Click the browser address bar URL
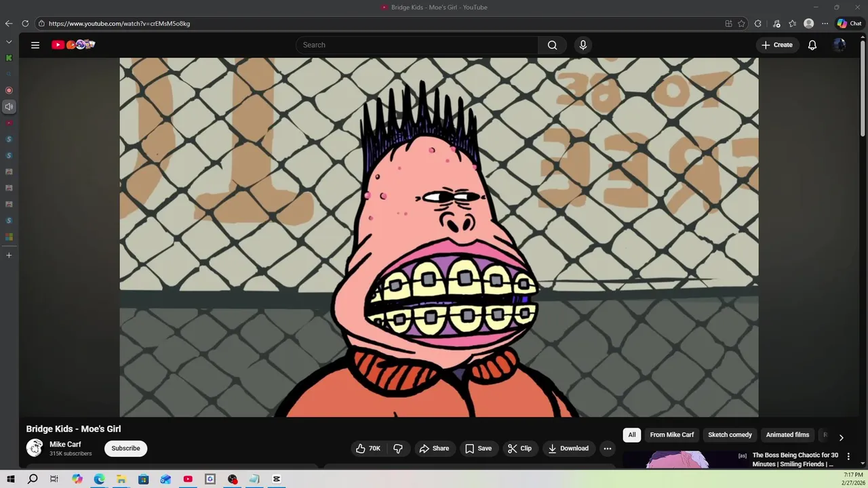Viewport: 868px width, 488px height. point(119,23)
